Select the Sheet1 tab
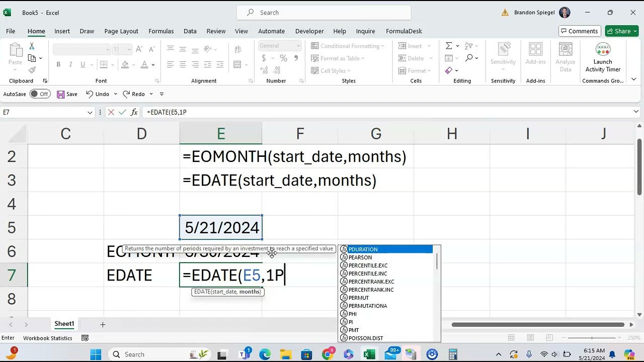Viewport: 644px width, 362px height. pyautogui.click(x=64, y=324)
